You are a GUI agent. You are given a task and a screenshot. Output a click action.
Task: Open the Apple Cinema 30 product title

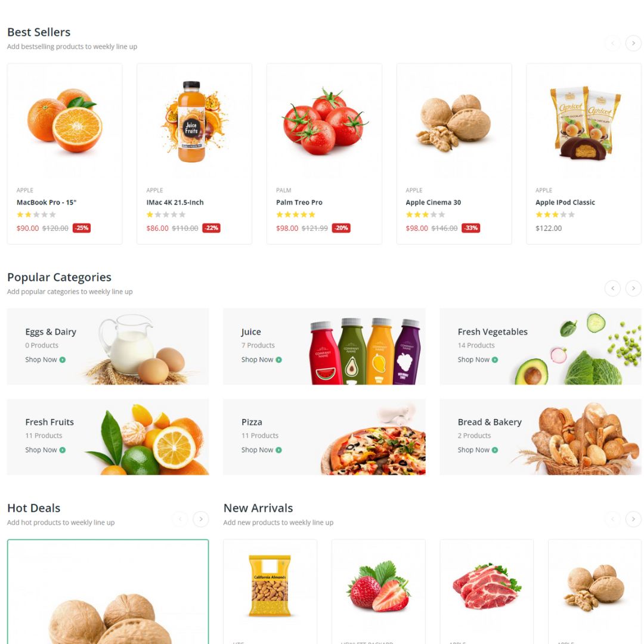click(434, 203)
